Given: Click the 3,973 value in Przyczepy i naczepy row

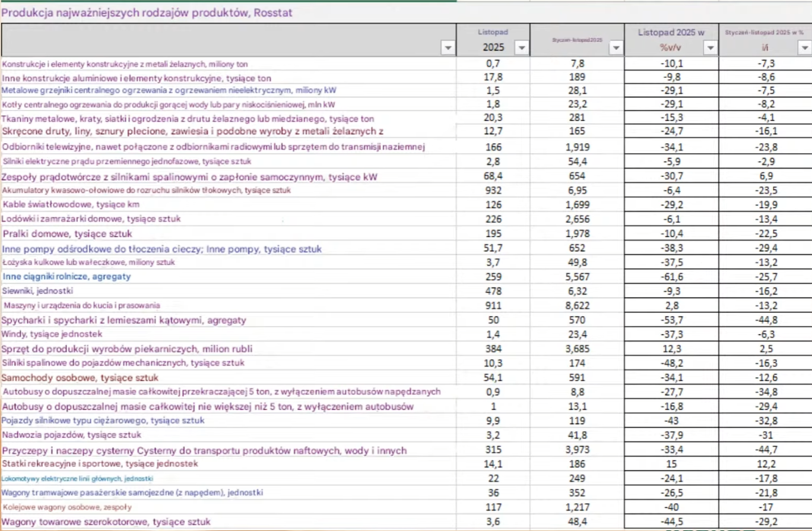Looking at the screenshot, I should point(576,450).
